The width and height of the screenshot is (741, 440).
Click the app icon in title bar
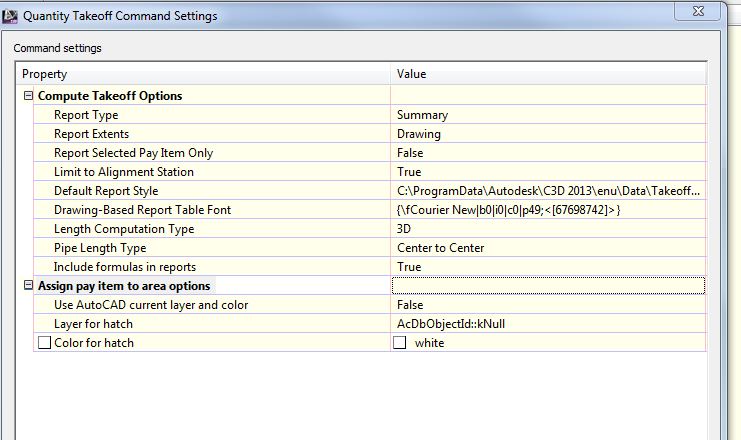pos(11,16)
